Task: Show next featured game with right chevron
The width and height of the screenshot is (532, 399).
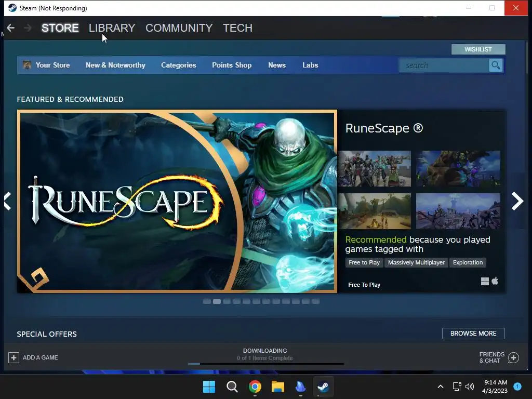Action: click(x=517, y=201)
